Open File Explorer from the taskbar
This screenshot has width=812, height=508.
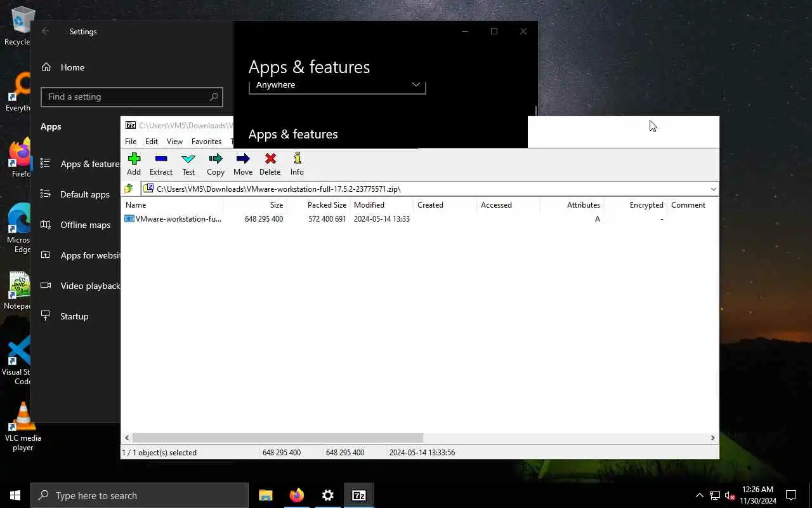point(265,495)
